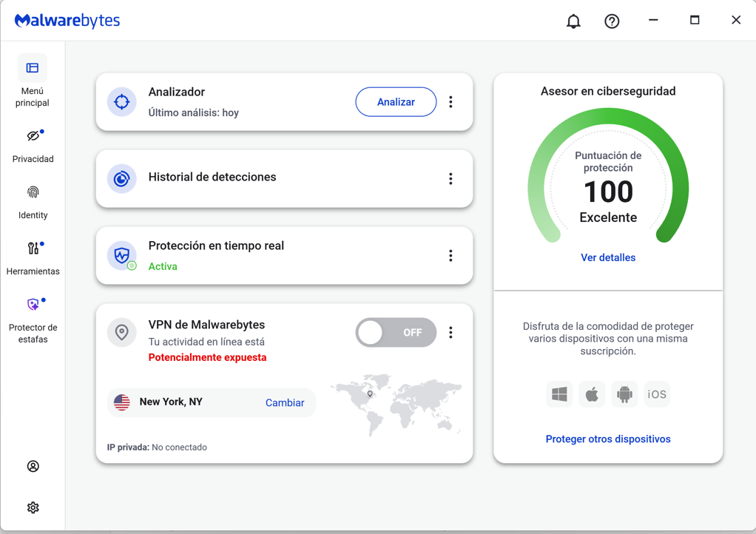Click the Windows platform icon
The image size is (756, 534).
[559, 394]
